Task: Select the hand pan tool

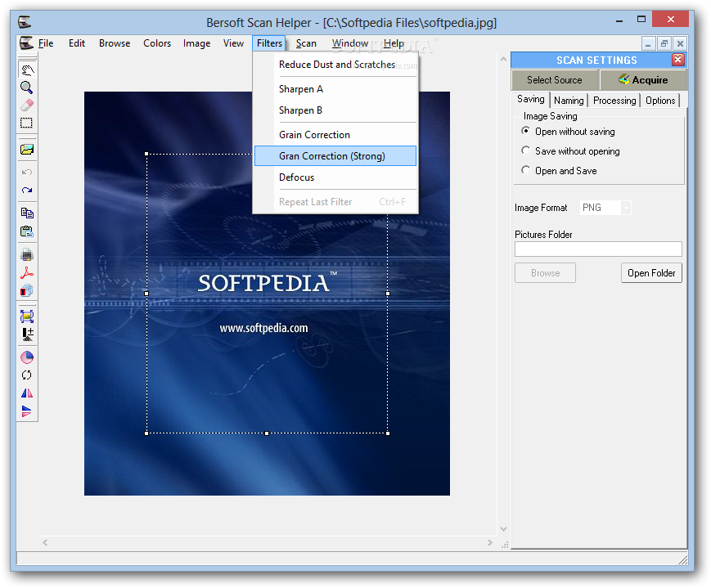Action: coord(27,70)
